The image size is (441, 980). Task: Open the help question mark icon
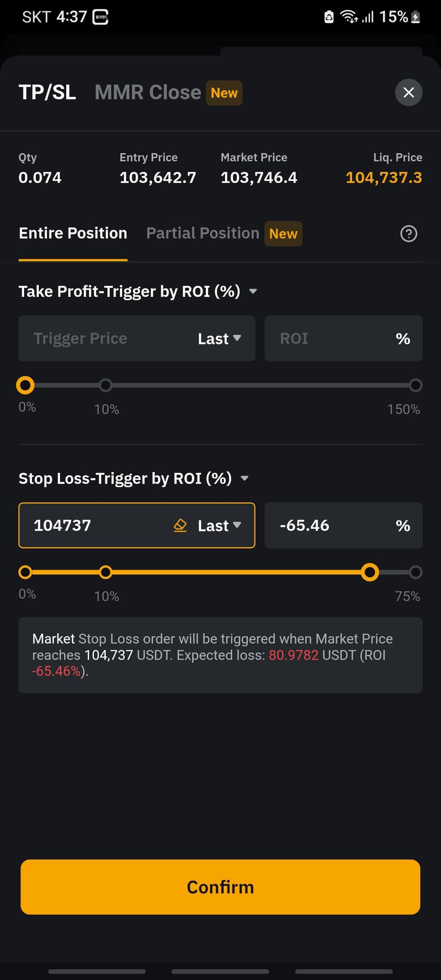coord(408,234)
